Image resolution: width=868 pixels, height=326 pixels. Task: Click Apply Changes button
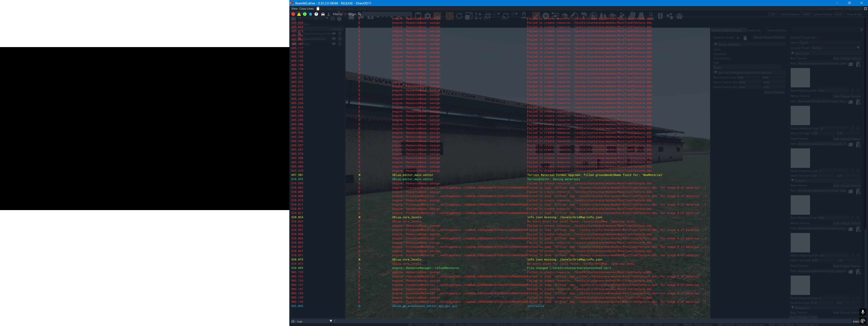point(774,92)
